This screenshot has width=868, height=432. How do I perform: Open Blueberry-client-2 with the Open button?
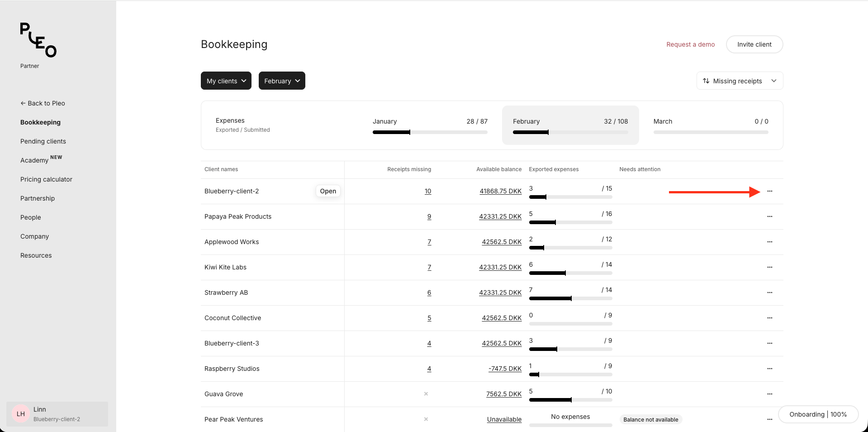(328, 191)
